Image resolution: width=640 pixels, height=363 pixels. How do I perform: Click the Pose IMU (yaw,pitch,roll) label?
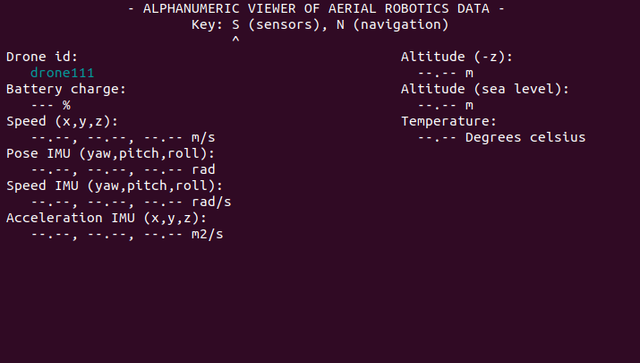tap(110, 154)
